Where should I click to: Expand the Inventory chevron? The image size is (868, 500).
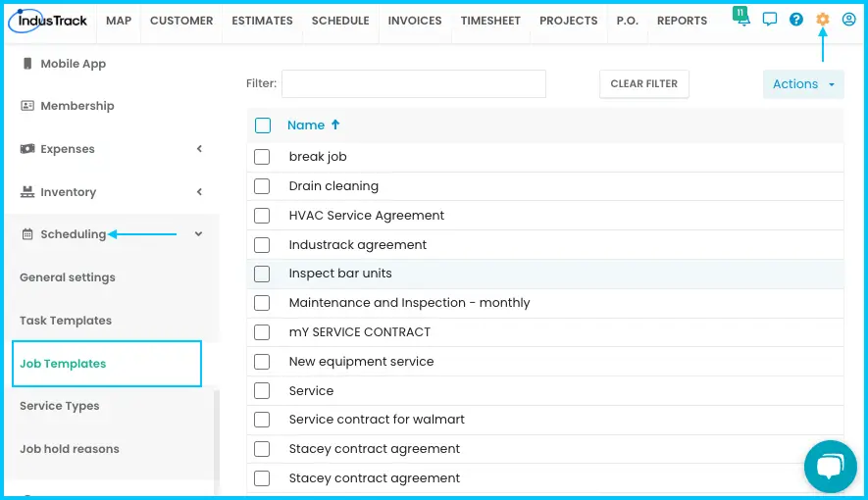tap(199, 192)
